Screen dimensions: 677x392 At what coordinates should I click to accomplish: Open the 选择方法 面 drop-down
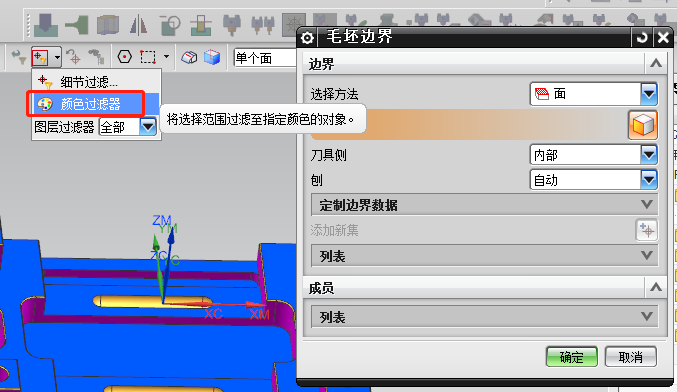coord(649,93)
